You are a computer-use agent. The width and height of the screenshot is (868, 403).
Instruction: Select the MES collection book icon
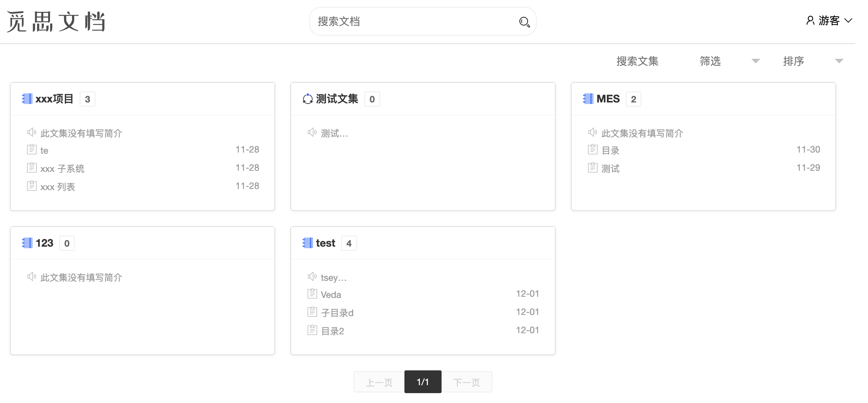click(x=588, y=99)
